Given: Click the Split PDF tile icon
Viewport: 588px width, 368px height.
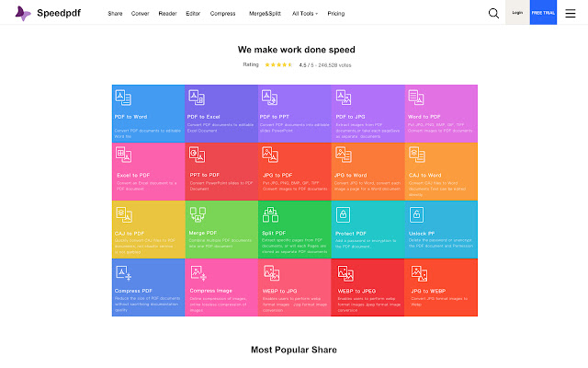Looking at the screenshot, I should 270,214.
